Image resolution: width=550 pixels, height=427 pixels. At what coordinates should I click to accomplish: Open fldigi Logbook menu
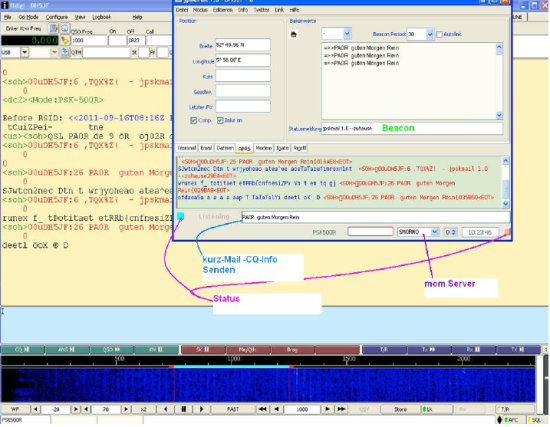click(x=102, y=17)
